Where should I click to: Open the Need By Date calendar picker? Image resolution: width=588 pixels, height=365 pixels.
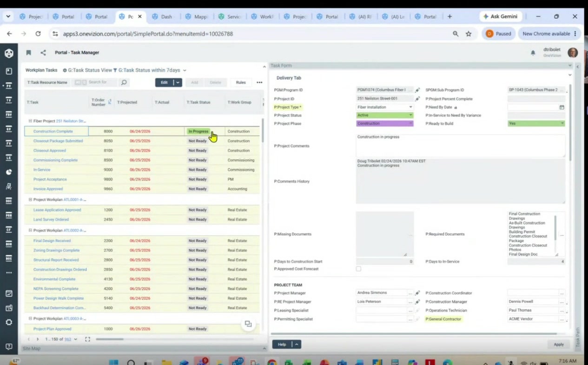click(x=562, y=107)
